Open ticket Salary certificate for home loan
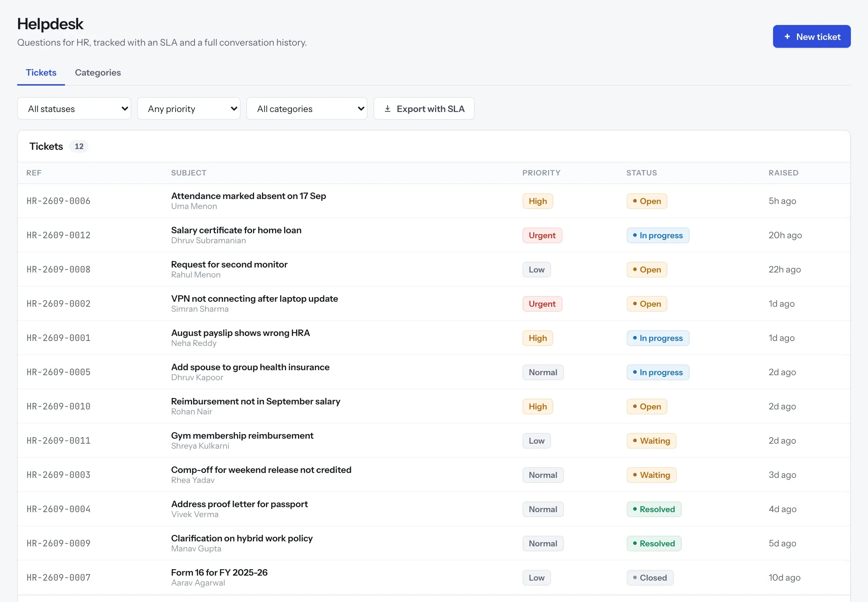 tap(236, 230)
